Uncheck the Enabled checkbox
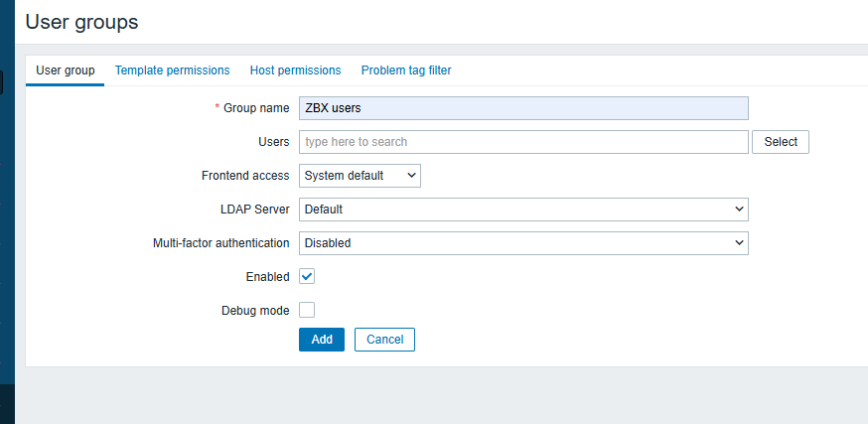The height and width of the screenshot is (424, 868). [x=307, y=276]
